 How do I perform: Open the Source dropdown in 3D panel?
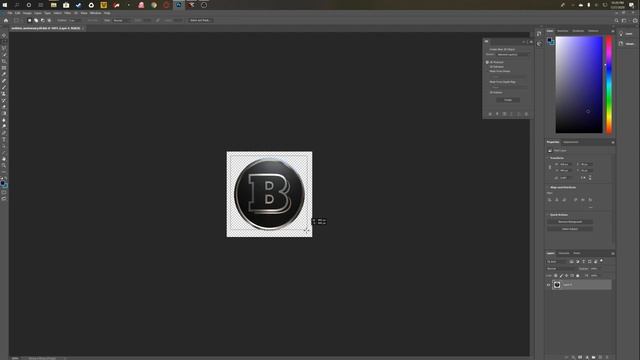tap(512, 54)
